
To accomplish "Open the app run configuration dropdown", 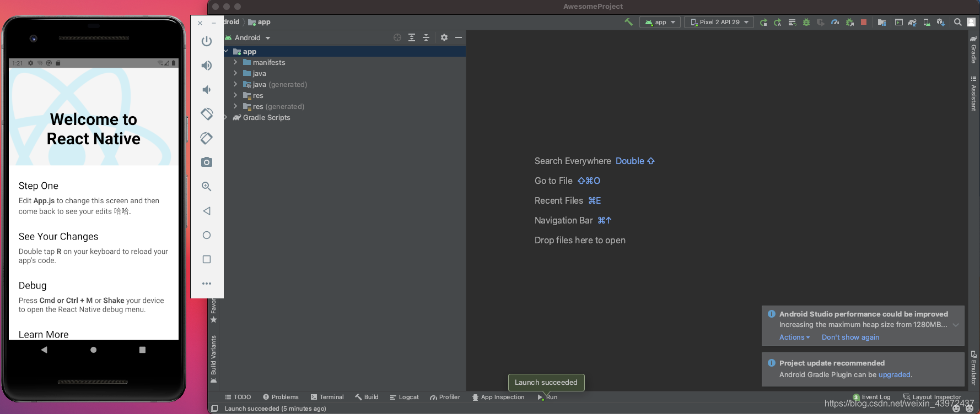I will click(660, 22).
